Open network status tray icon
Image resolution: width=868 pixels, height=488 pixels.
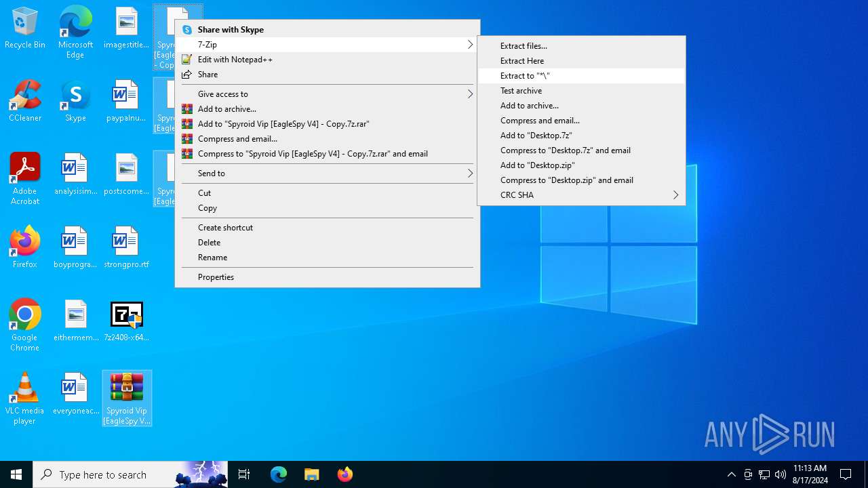[x=764, y=474]
